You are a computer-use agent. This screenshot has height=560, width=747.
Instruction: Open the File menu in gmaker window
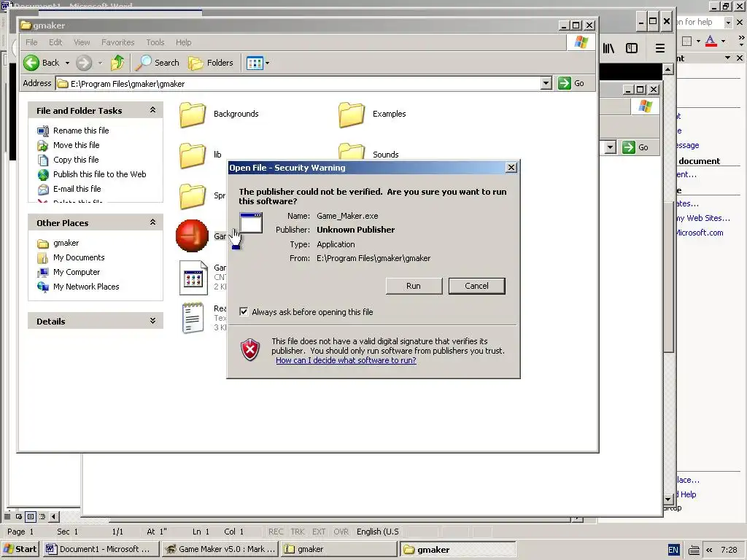[x=31, y=42]
